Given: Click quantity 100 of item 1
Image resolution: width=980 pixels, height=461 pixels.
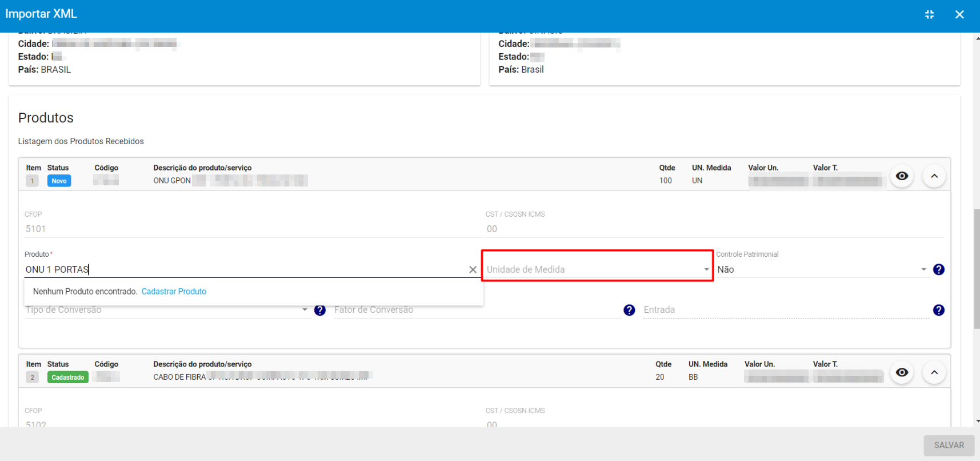Looking at the screenshot, I should [x=665, y=181].
